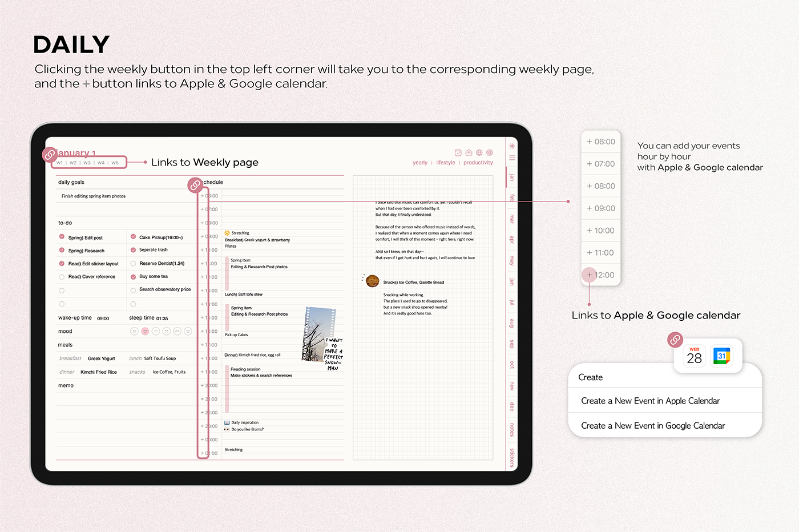
Task: Click the briefcase icon in planner header
Action: 469,152
